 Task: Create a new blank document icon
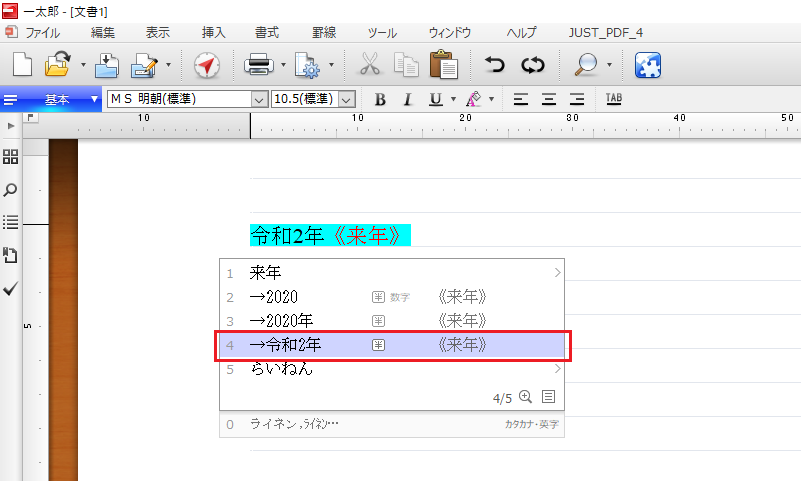click(22, 65)
